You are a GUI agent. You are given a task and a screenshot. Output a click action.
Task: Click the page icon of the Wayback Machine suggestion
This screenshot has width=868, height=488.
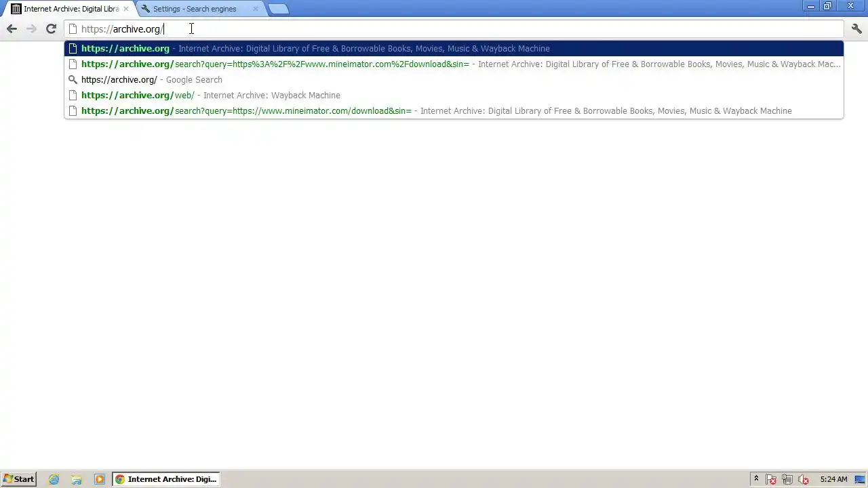73,95
